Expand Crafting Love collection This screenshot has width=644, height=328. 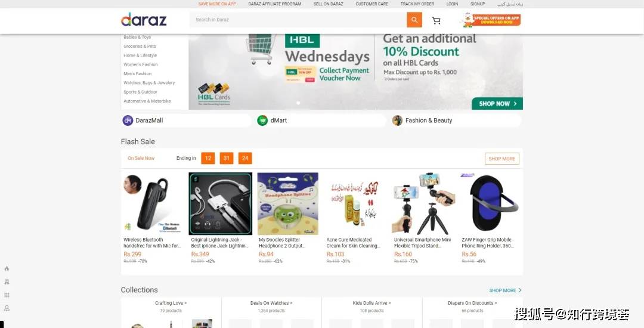[x=171, y=303]
